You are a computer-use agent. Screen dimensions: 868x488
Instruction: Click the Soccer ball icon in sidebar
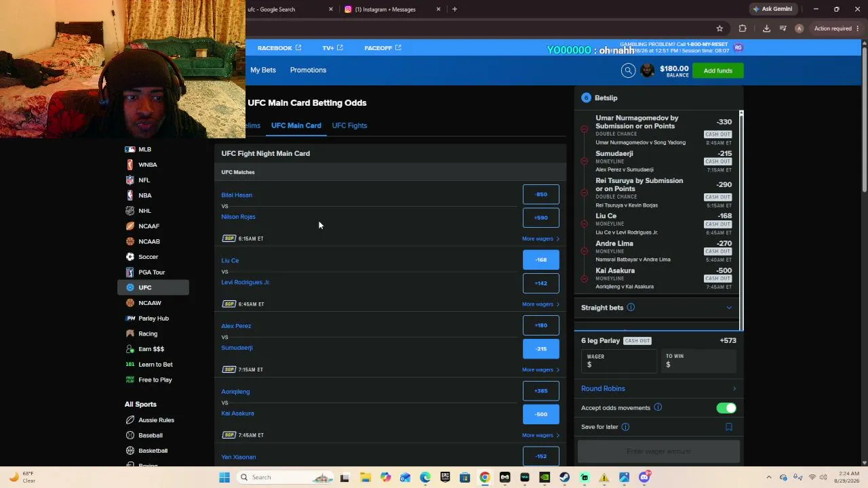tap(130, 257)
